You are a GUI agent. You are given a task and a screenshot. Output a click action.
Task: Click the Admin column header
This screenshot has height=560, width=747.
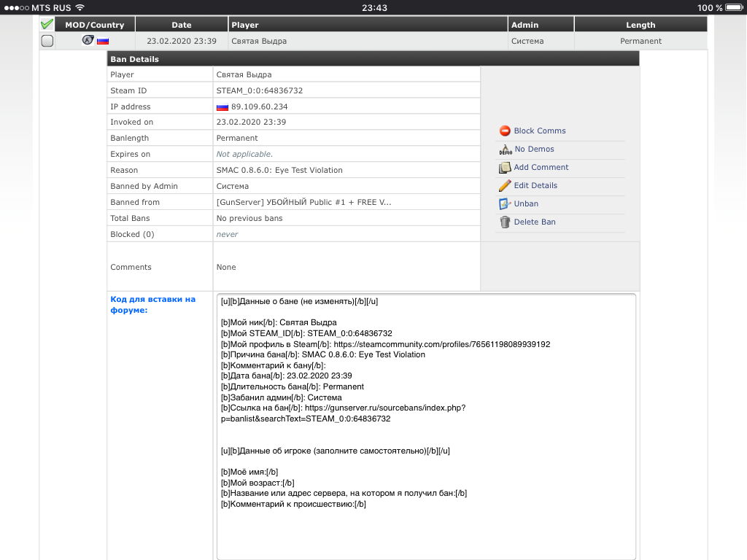525,25
